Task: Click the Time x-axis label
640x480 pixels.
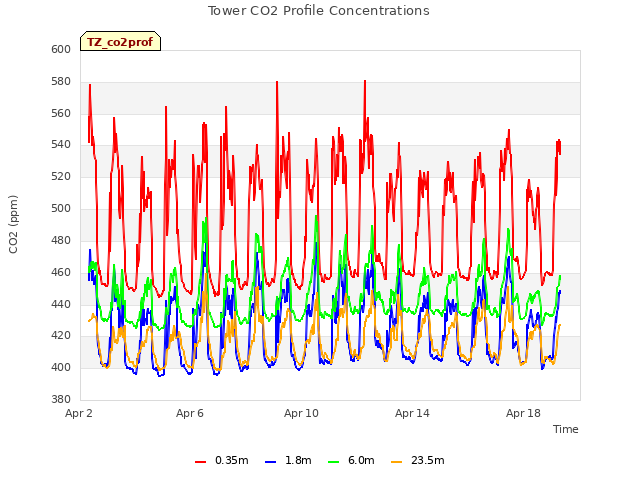Action: tap(566, 429)
